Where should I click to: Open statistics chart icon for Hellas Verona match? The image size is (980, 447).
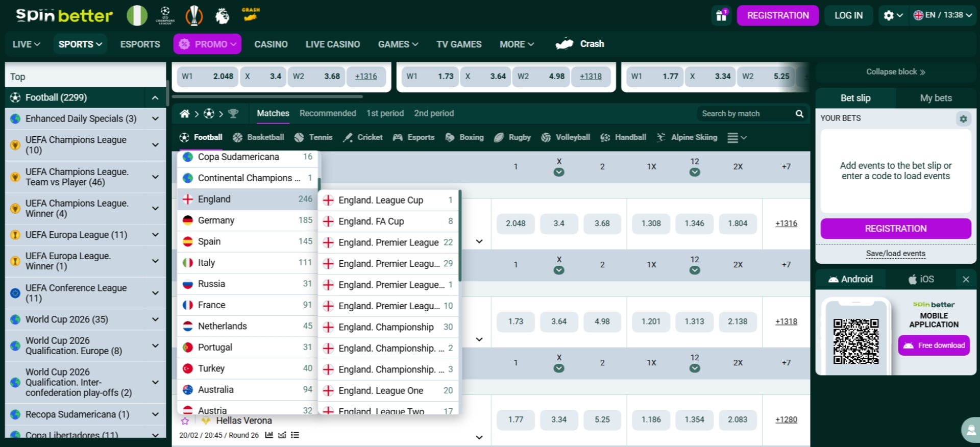click(269, 435)
